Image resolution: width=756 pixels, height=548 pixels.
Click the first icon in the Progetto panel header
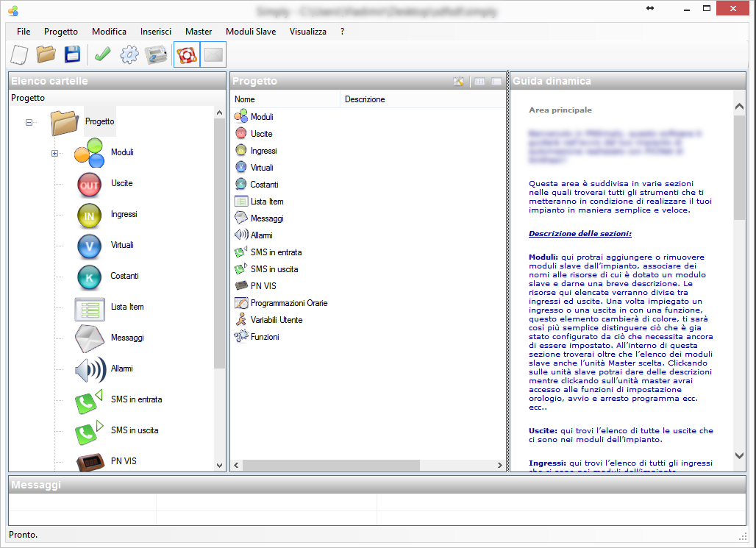pyautogui.click(x=458, y=82)
